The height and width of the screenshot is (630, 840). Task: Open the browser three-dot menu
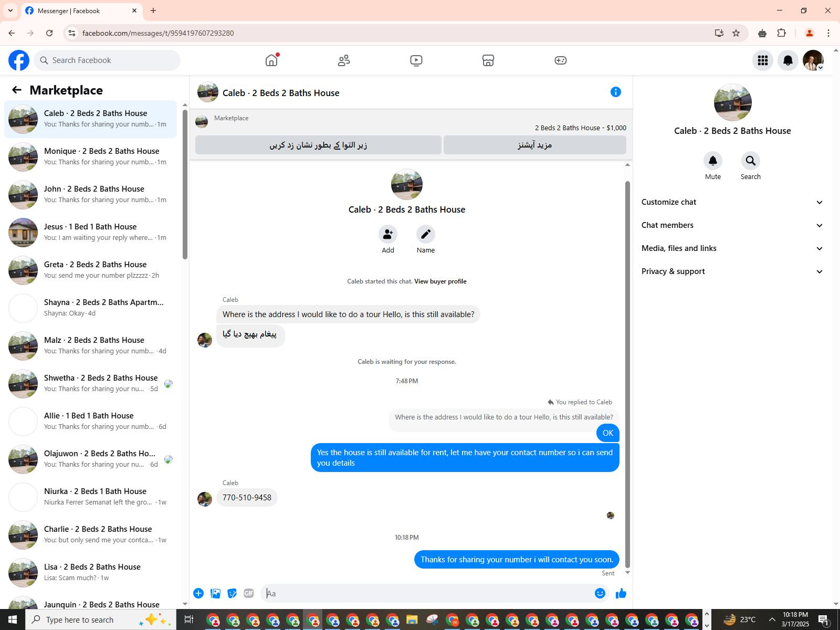point(828,33)
